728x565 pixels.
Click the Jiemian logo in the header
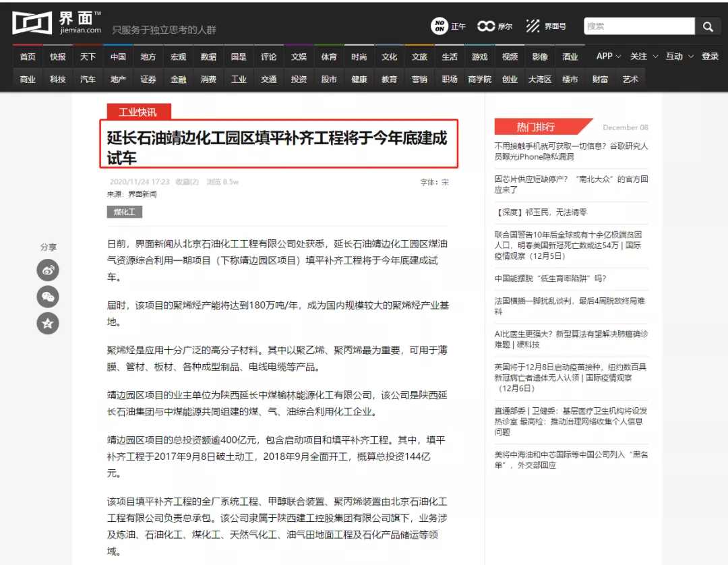(x=57, y=23)
